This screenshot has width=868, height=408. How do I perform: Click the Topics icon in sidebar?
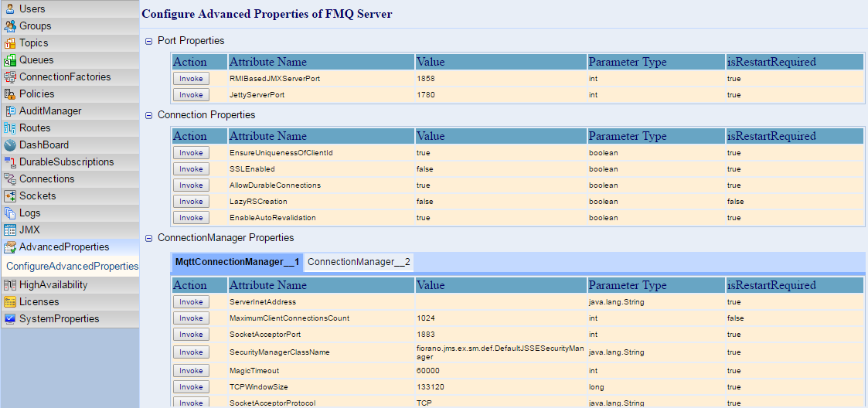click(10, 43)
